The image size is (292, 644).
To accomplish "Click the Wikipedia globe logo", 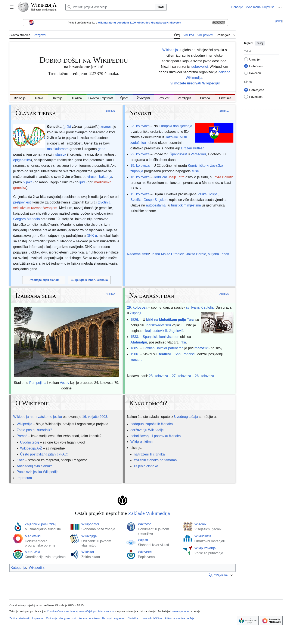I will pyautogui.click(x=23, y=7).
